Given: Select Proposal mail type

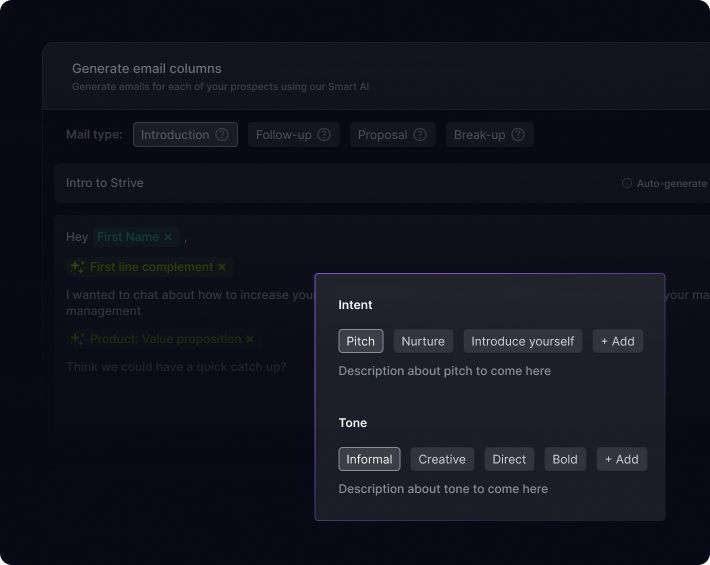Looking at the screenshot, I should pyautogui.click(x=393, y=134).
